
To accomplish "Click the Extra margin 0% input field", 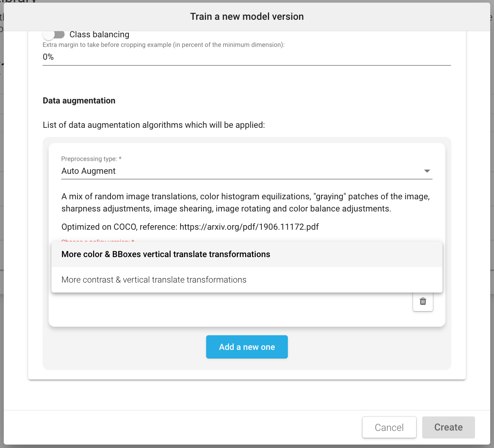I will [246, 57].
